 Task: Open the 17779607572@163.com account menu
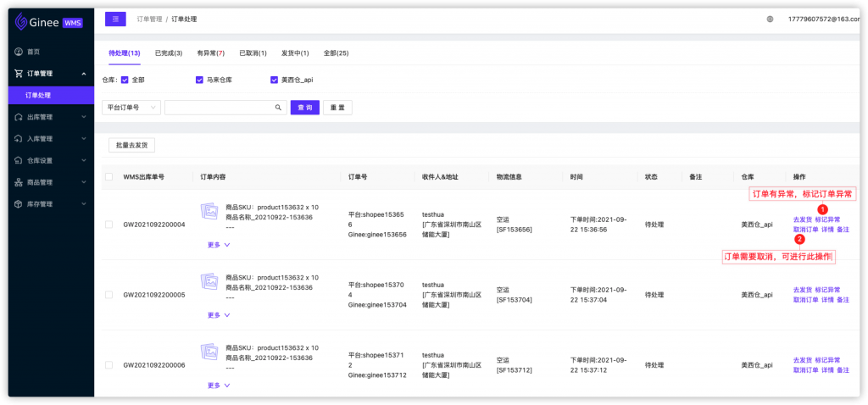point(824,19)
